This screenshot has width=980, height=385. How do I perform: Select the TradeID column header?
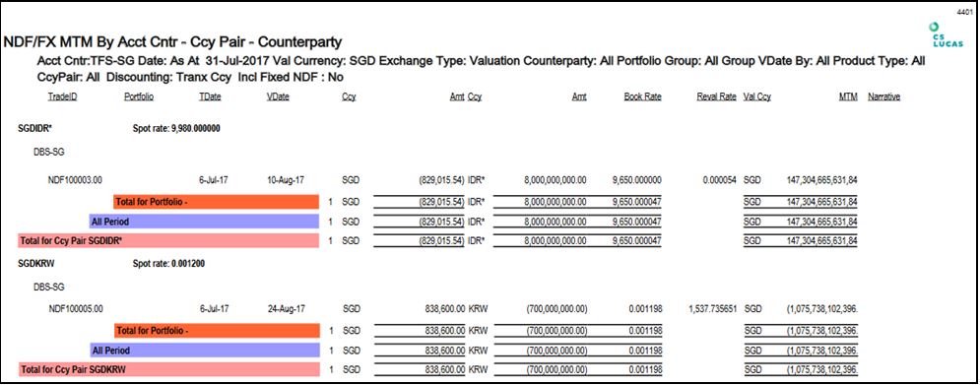point(62,96)
